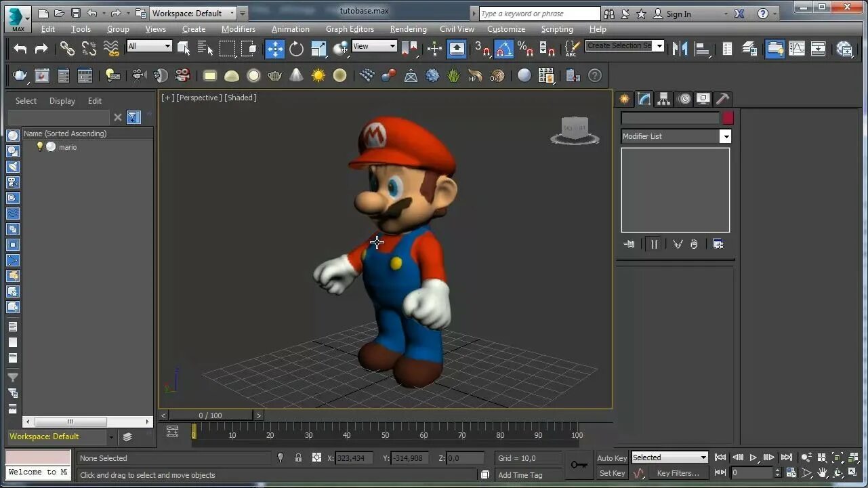Toggle visibility lightbulb of mario object
This screenshot has width=868, height=488.
[x=39, y=146]
